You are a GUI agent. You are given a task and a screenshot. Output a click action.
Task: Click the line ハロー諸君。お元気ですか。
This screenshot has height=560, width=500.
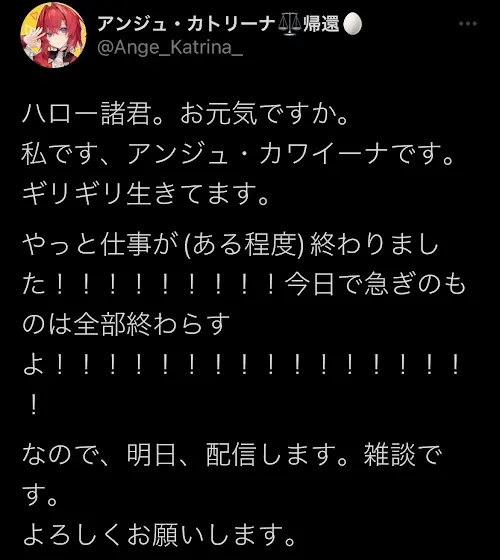(185, 115)
